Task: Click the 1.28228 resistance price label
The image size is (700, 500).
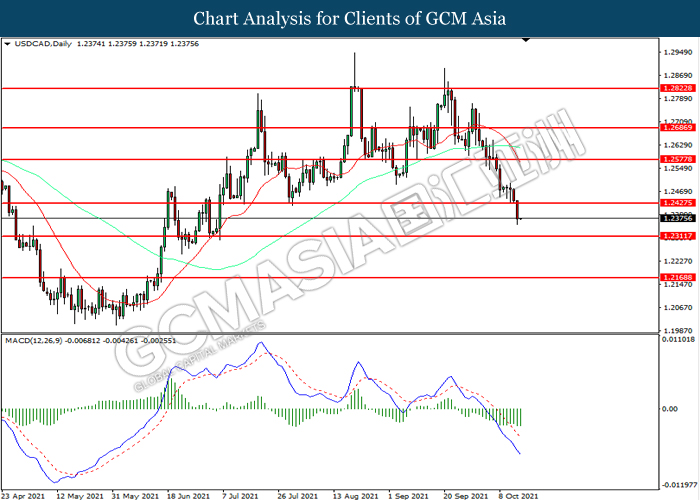Action: (677, 88)
